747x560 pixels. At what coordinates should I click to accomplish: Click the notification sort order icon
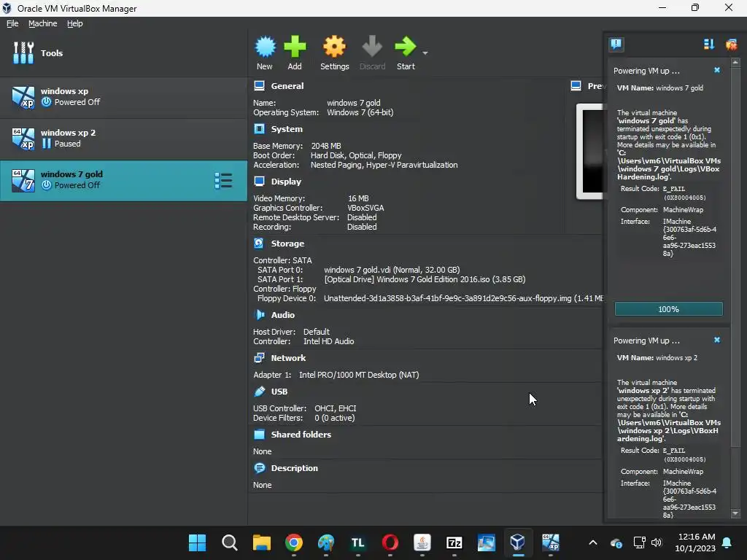709,44
